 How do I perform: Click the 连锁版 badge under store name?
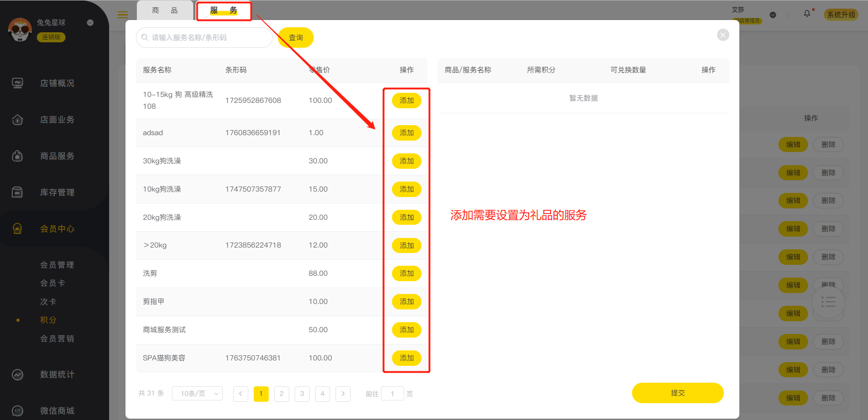pyautogui.click(x=51, y=37)
